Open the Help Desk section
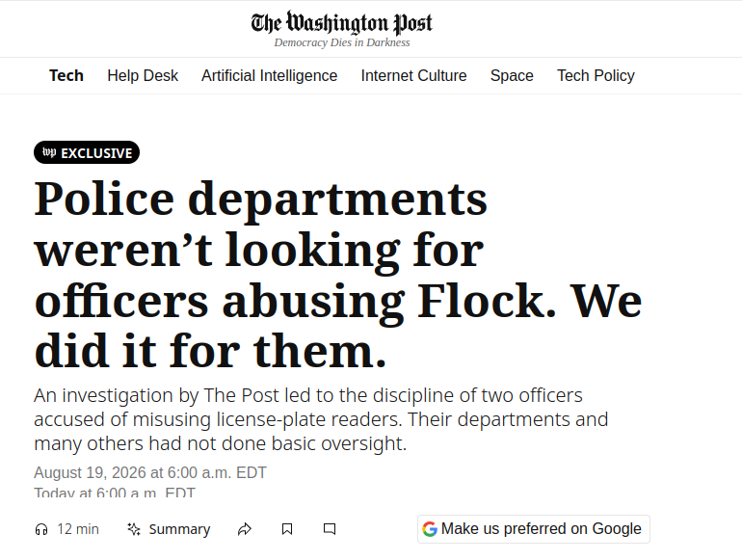 point(143,76)
